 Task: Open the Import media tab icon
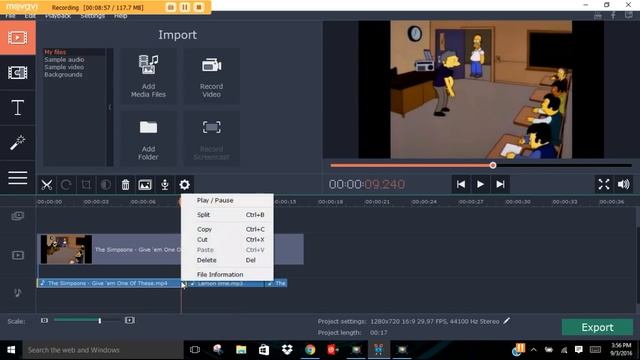click(18, 38)
